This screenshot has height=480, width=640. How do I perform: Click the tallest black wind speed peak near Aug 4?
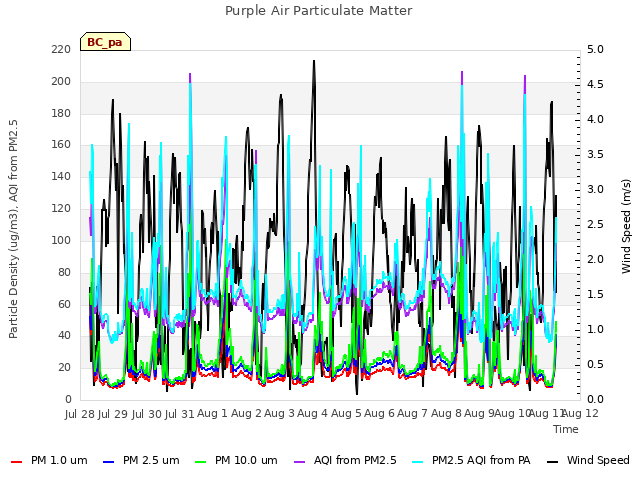[314, 61]
